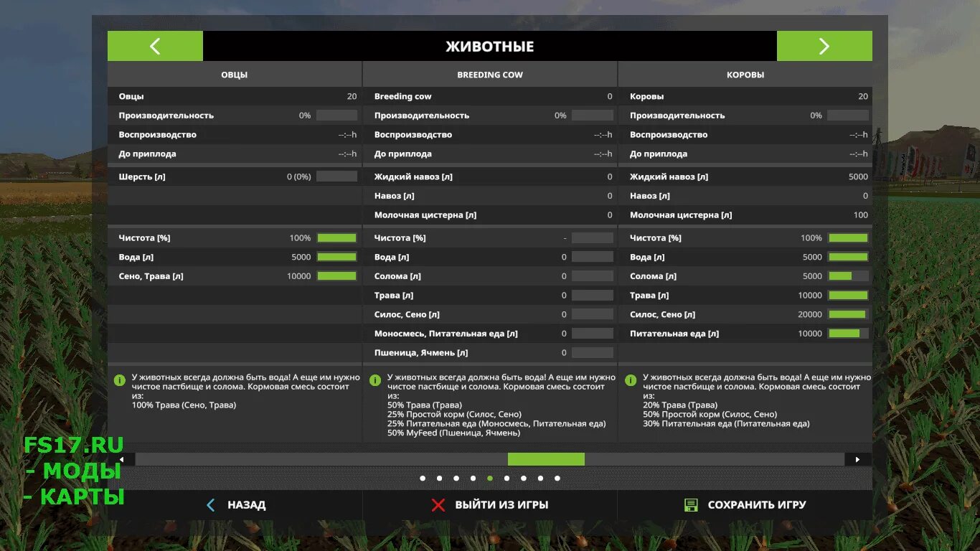Click cows Жидкий навоз value 5000
Screen dimensions: 980x551
[858, 176]
